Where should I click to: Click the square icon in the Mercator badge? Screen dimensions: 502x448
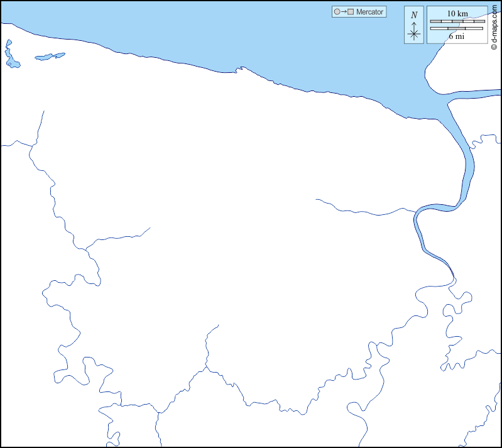point(351,12)
